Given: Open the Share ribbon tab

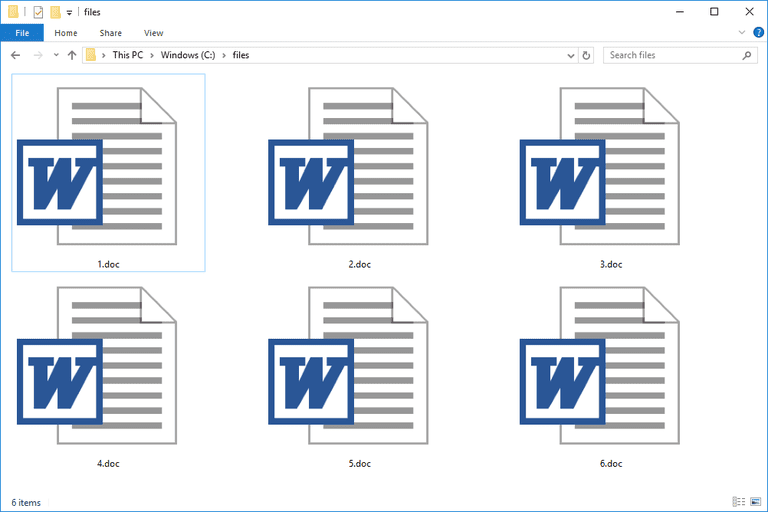Looking at the screenshot, I should coord(111,33).
